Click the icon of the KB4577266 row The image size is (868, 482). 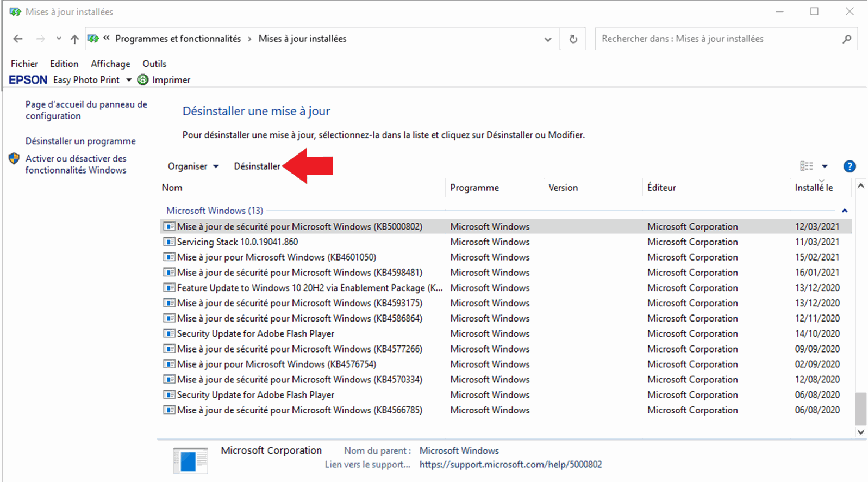[169, 349]
